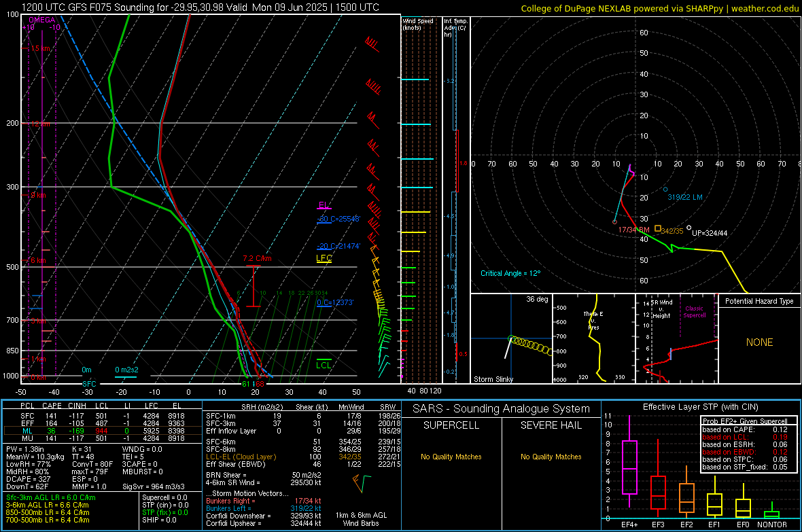The height and width of the screenshot is (532, 802).
Task: Click the ConvT = 80F value
Action: (92, 464)
